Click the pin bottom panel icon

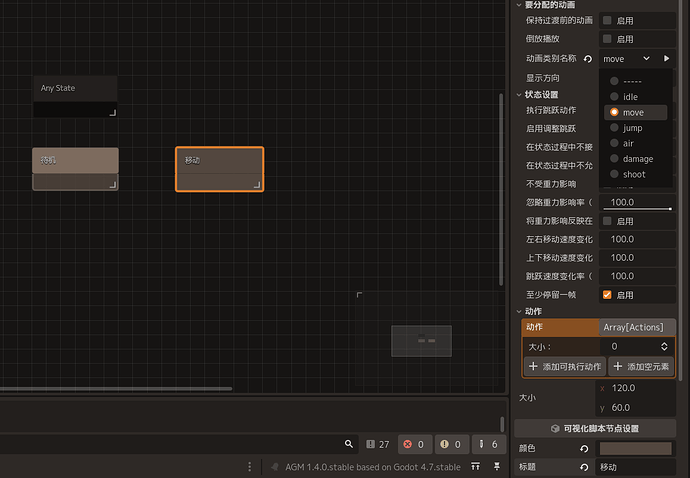[497, 466]
